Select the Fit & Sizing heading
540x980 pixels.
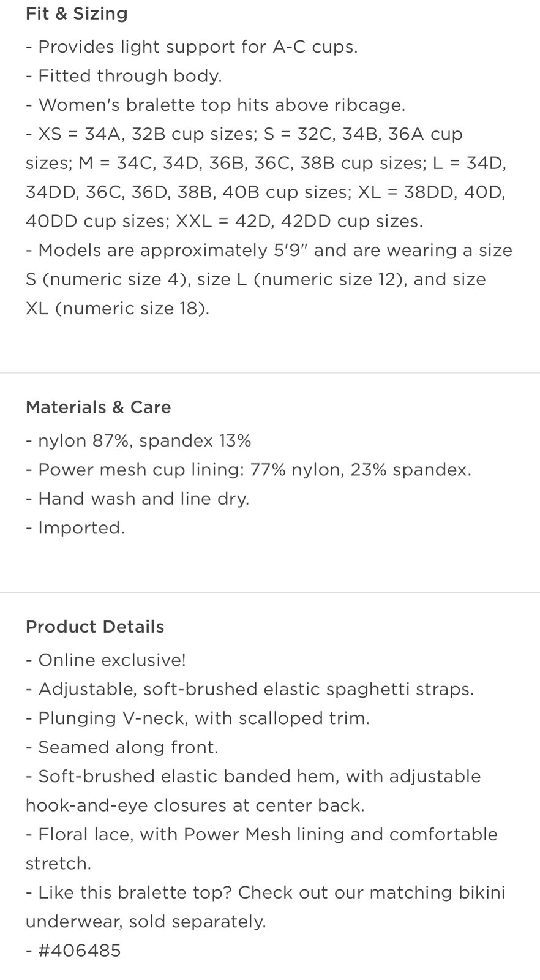pyautogui.click(x=77, y=13)
